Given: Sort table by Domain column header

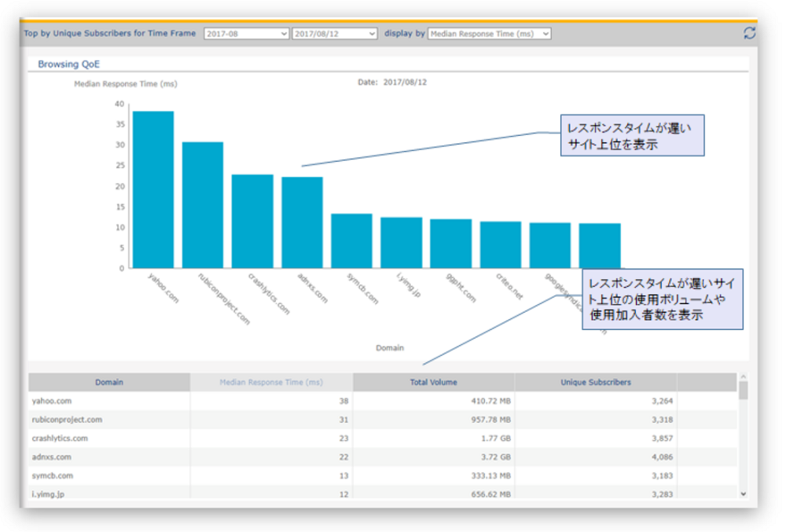Looking at the screenshot, I should [x=108, y=382].
